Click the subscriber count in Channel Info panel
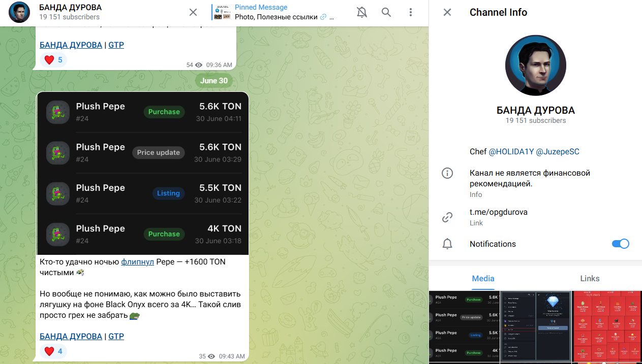The height and width of the screenshot is (364, 642). [x=536, y=121]
